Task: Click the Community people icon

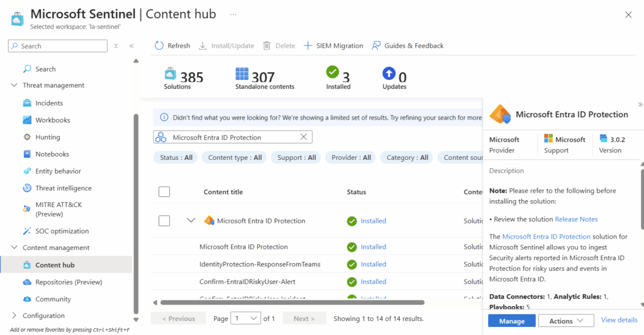Action: (x=27, y=299)
